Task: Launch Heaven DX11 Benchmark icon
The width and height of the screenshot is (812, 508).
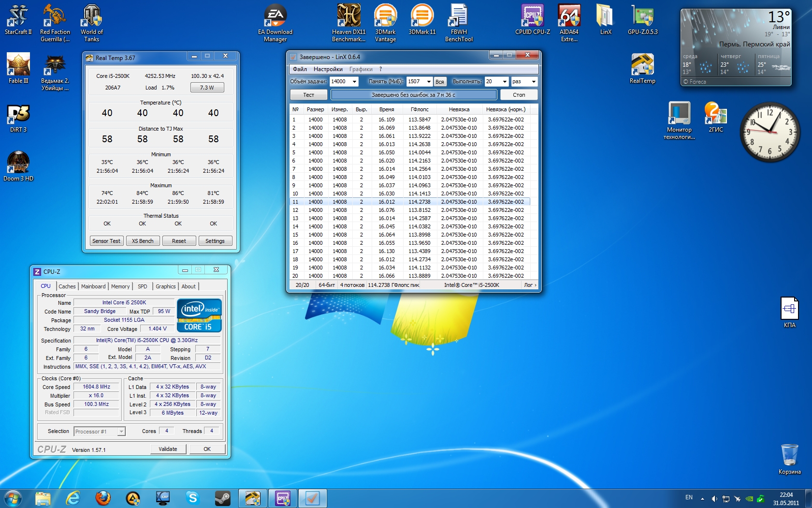Action: tap(348, 23)
